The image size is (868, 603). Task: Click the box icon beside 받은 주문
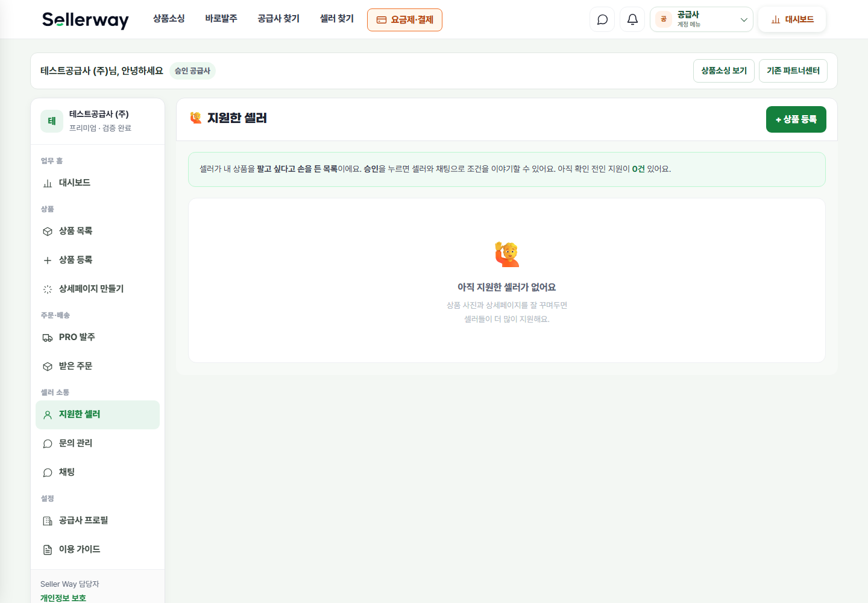(x=48, y=367)
